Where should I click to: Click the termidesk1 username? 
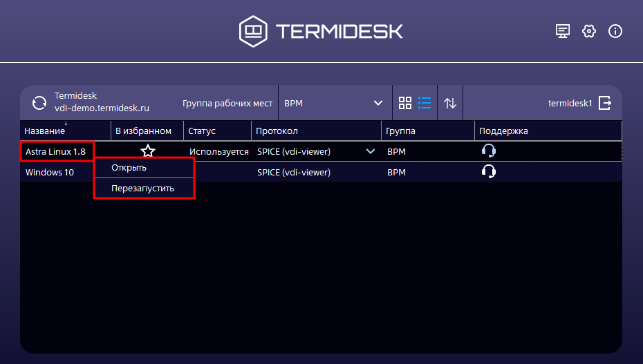click(x=570, y=103)
